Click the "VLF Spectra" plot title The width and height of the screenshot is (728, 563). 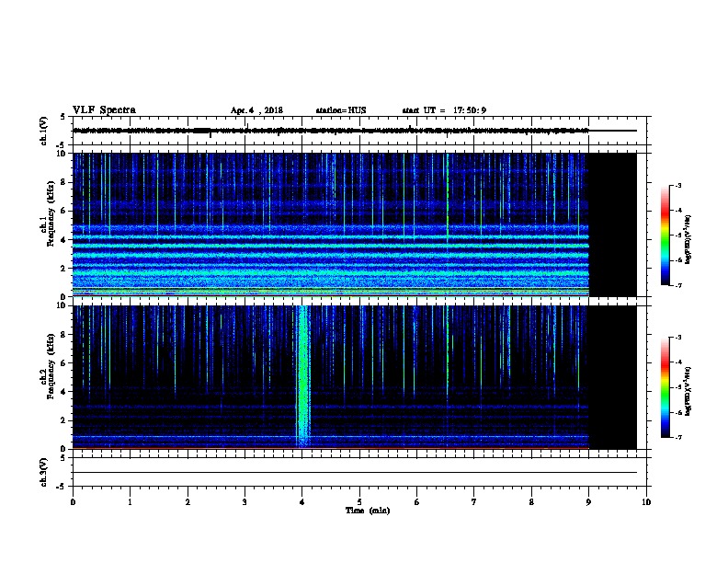coord(104,110)
